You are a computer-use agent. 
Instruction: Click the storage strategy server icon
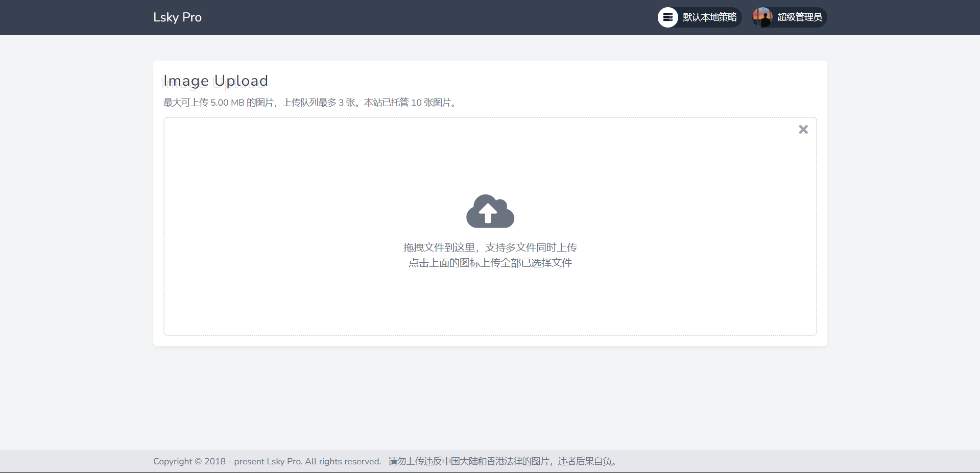668,17
